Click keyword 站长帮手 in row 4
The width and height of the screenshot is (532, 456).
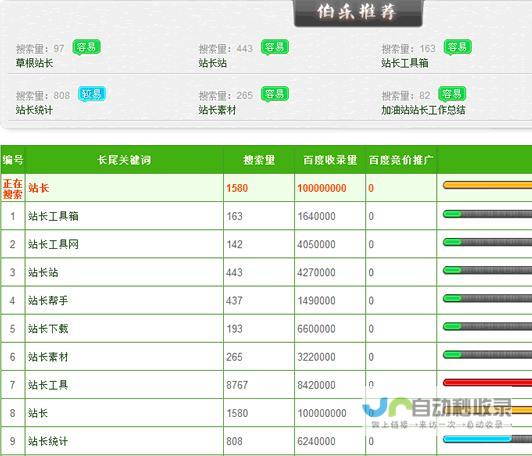tap(48, 301)
